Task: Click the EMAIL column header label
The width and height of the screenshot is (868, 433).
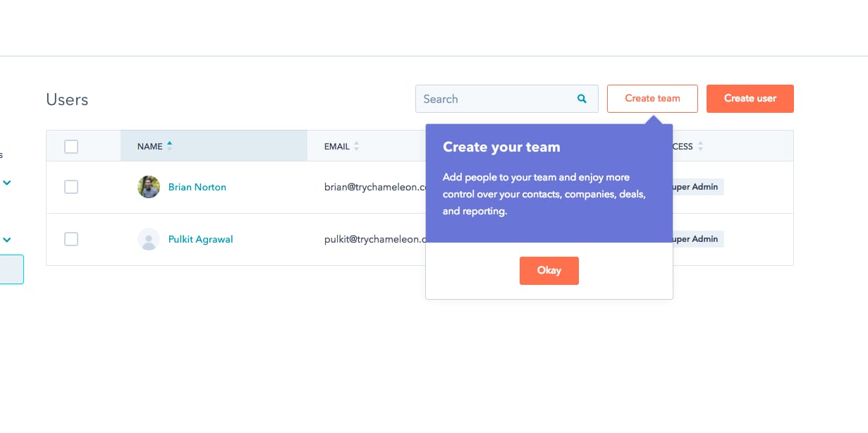Action: click(x=337, y=147)
